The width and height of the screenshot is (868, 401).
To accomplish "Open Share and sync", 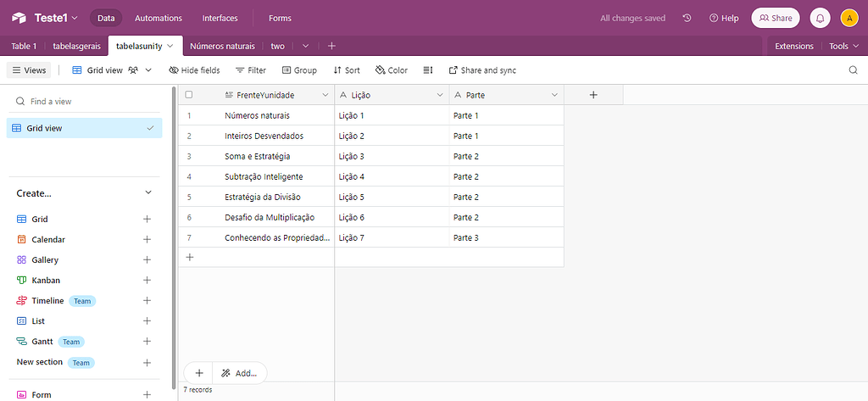I will (482, 70).
